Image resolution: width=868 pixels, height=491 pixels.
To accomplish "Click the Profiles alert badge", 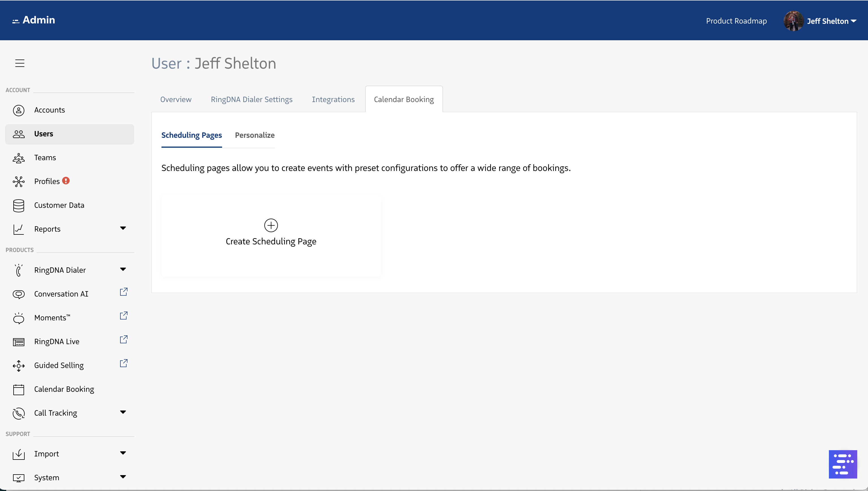I will tap(66, 181).
